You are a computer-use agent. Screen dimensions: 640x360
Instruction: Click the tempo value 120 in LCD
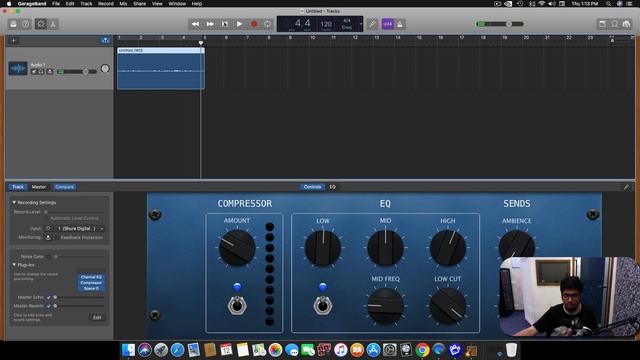tap(326, 24)
